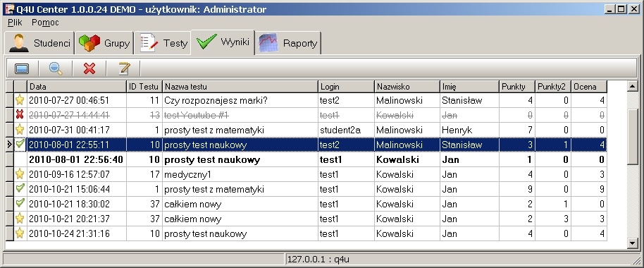The height and width of the screenshot is (268, 644).
Task: Click green checkmark on 2010-10-21 18:30:02 row
Action: pos(19,203)
